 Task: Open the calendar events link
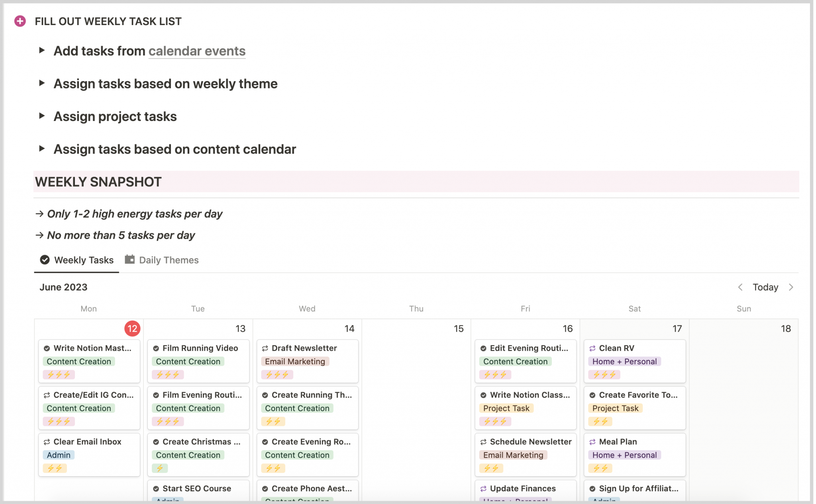coord(197,51)
